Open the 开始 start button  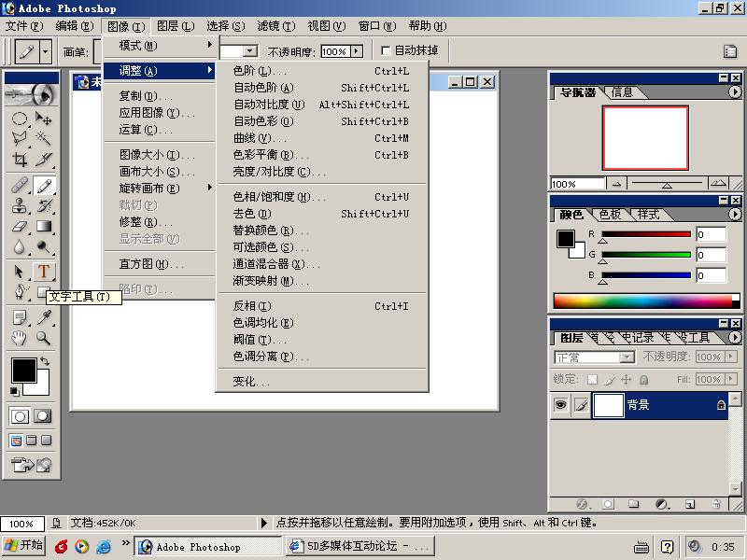tap(24, 545)
